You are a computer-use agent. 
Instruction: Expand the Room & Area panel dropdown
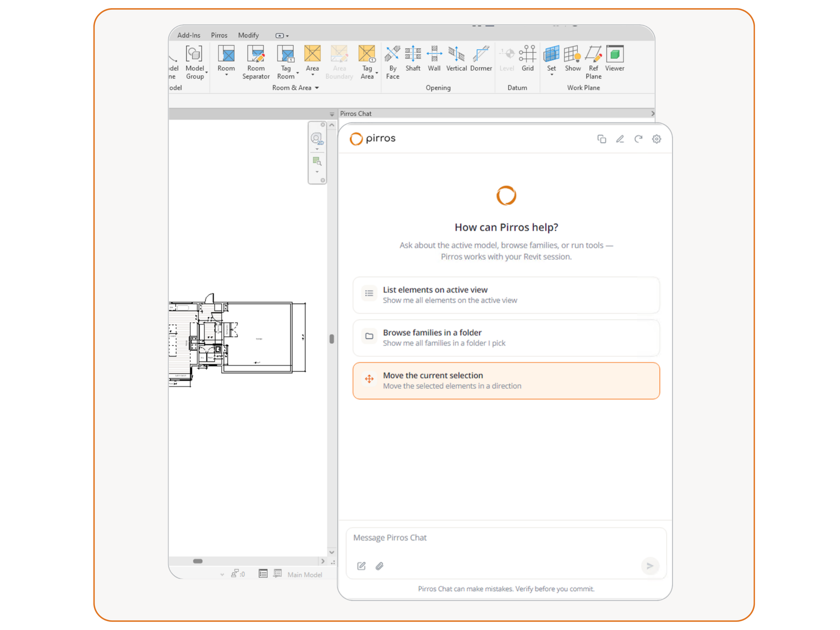(x=317, y=88)
